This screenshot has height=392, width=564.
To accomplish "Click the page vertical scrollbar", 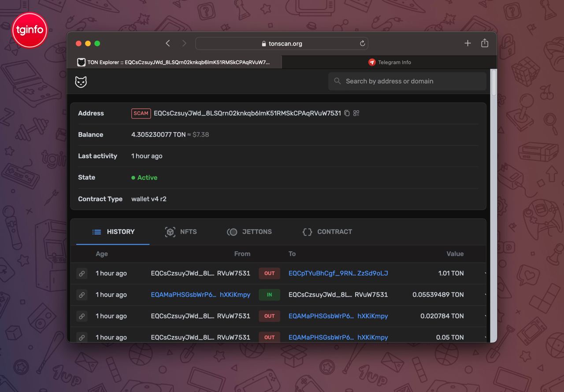I will point(493,82).
